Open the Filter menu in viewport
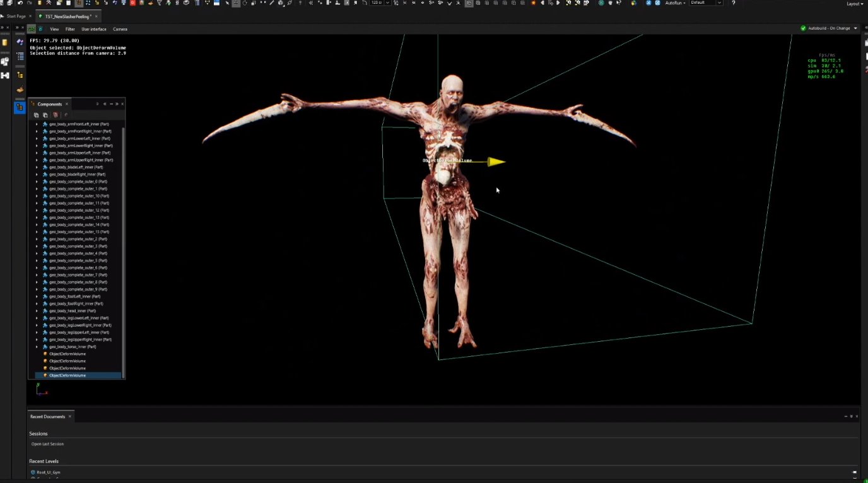 click(70, 29)
